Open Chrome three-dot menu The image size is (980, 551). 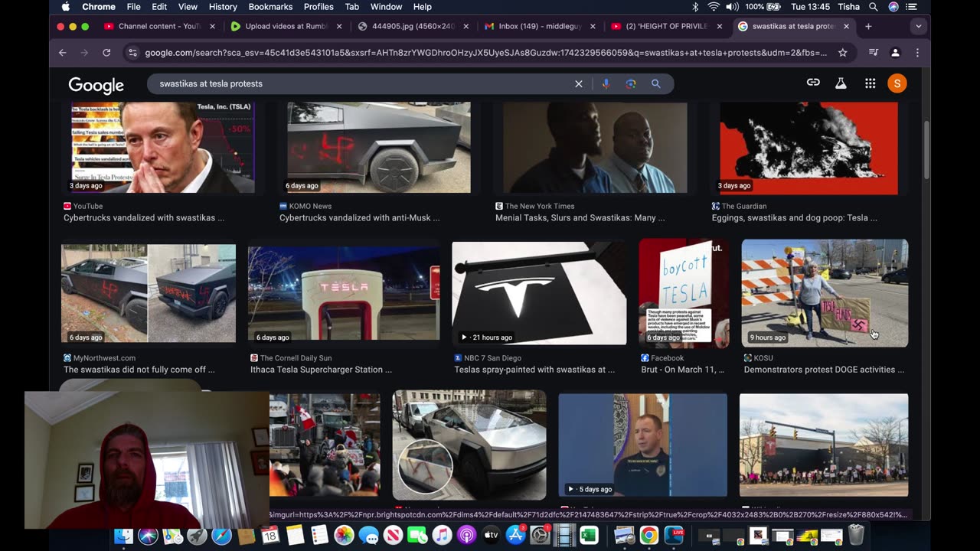tap(917, 53)
